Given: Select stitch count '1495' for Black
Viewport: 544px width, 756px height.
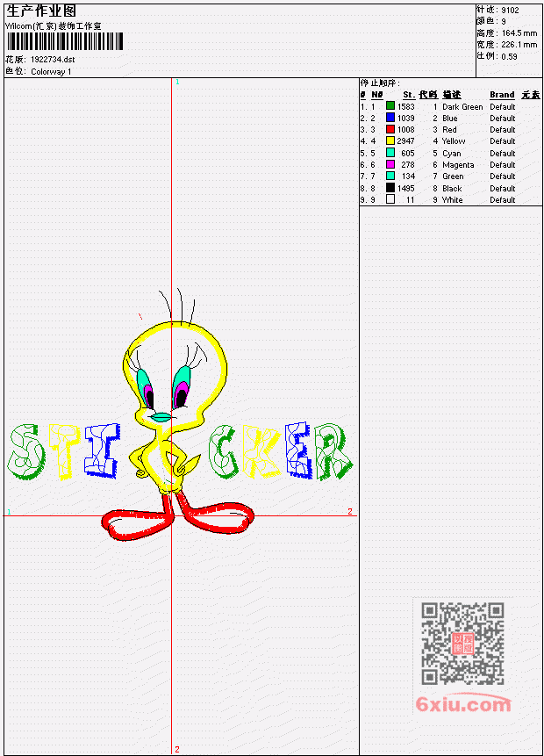Looking at the screenshot, I should click(x=405, y=189).
